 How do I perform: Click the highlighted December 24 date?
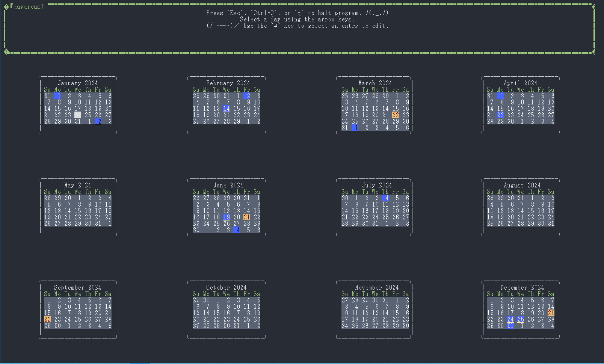510,319
